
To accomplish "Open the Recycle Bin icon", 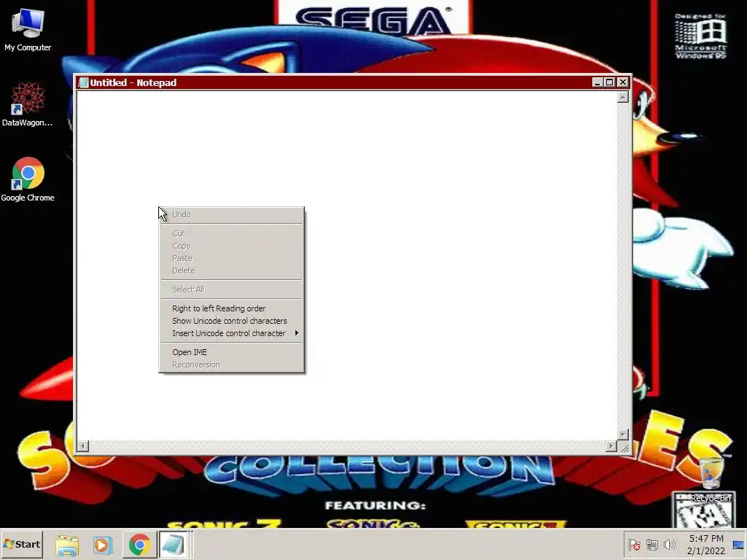I will (x=711, y=479).
